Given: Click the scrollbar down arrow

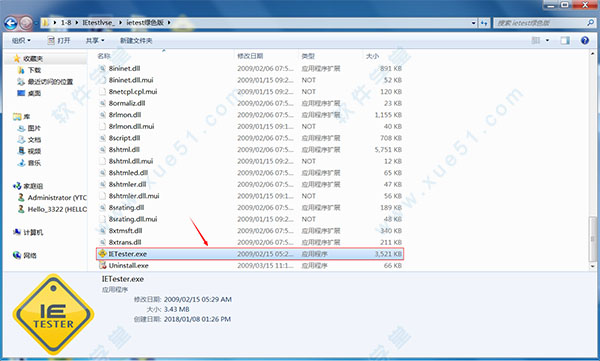Looking at the screenshot, I should (x=592, y=266).
